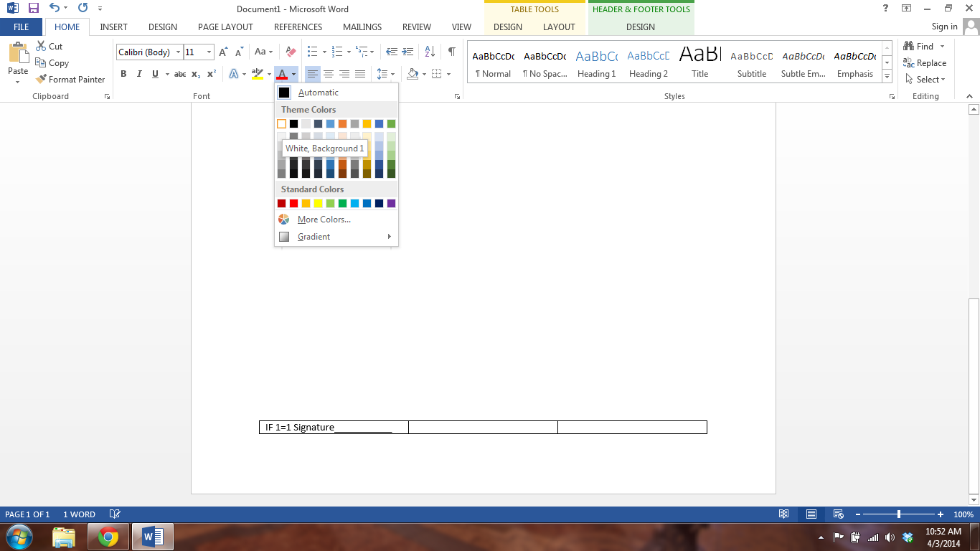Align paragraph text to the right
This screenshot has width=980, height=551.
coord(344,74)
